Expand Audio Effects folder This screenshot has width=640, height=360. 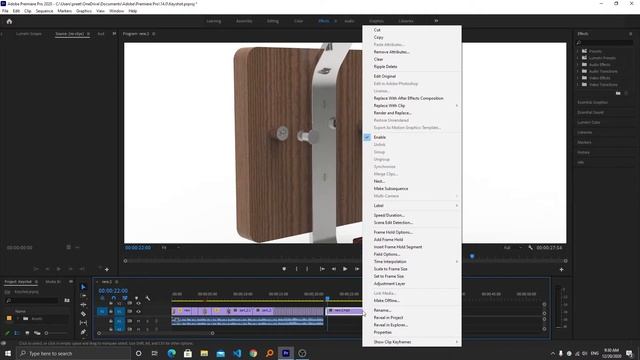point(578,64)
